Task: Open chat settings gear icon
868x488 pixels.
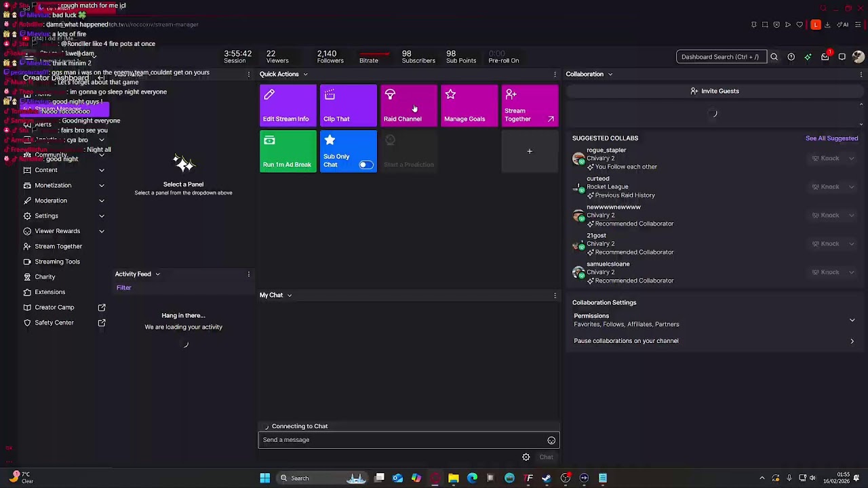Action: click(x=526, y=457)
